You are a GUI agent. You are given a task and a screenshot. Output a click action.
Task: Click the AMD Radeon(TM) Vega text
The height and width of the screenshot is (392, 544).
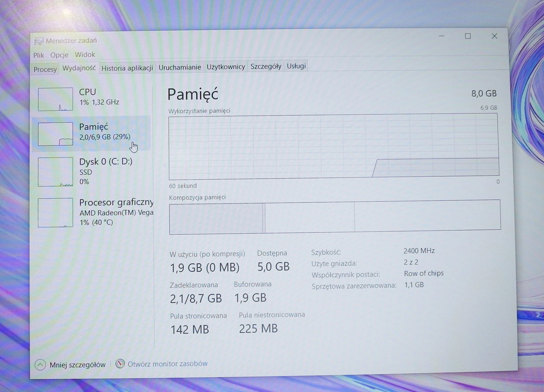click(x=116, y=213)
